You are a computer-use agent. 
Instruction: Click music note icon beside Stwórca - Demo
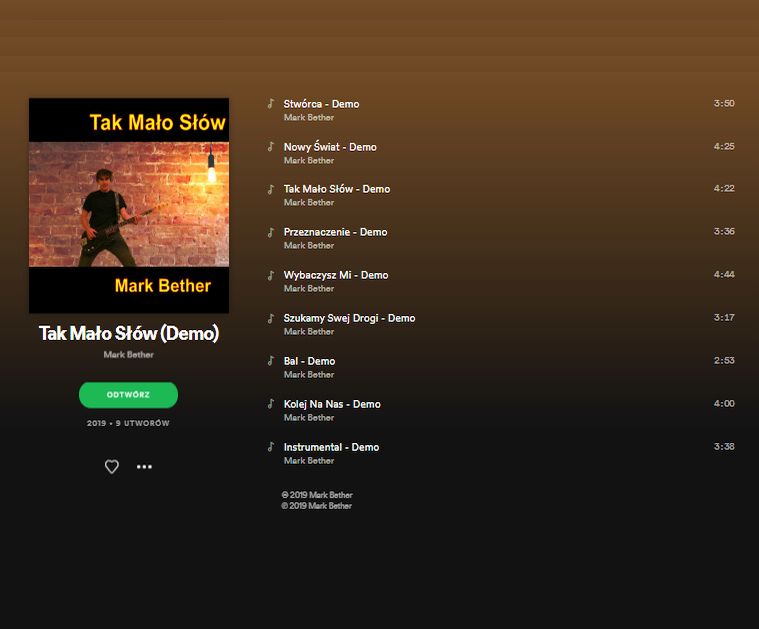click(270, 104)
